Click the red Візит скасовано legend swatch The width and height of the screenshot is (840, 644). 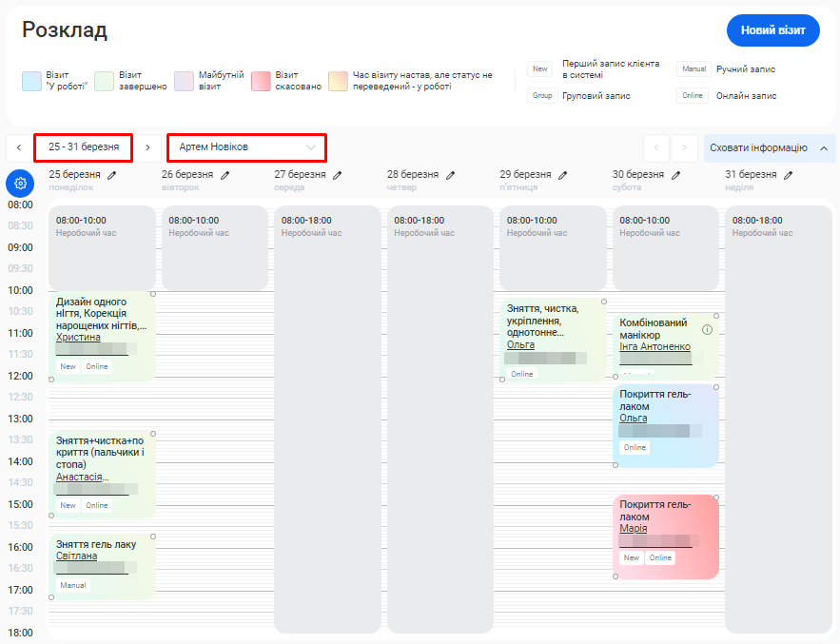[x=262, y=81]
